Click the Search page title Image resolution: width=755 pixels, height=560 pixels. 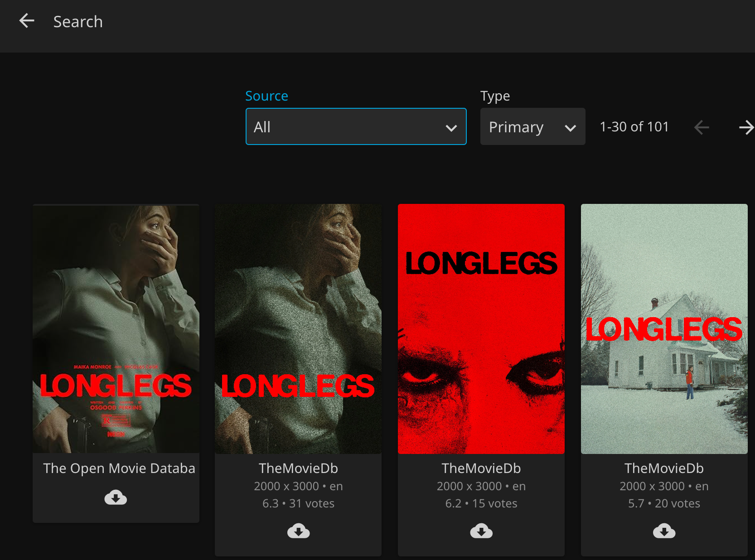click(x=78, y=22)
